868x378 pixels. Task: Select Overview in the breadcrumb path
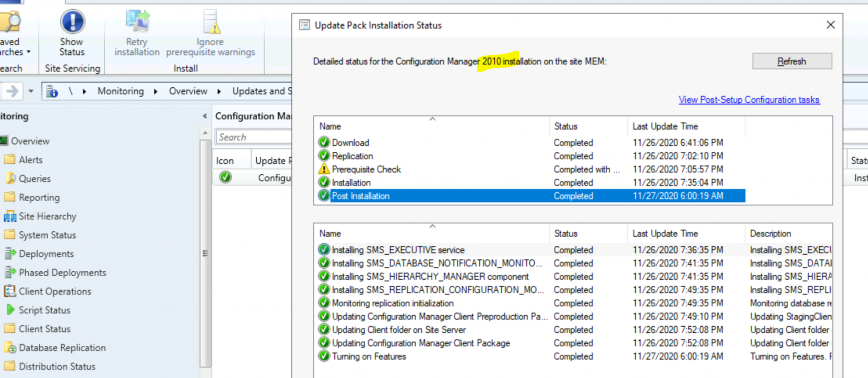pyautogui.click(x=188, y=91)
